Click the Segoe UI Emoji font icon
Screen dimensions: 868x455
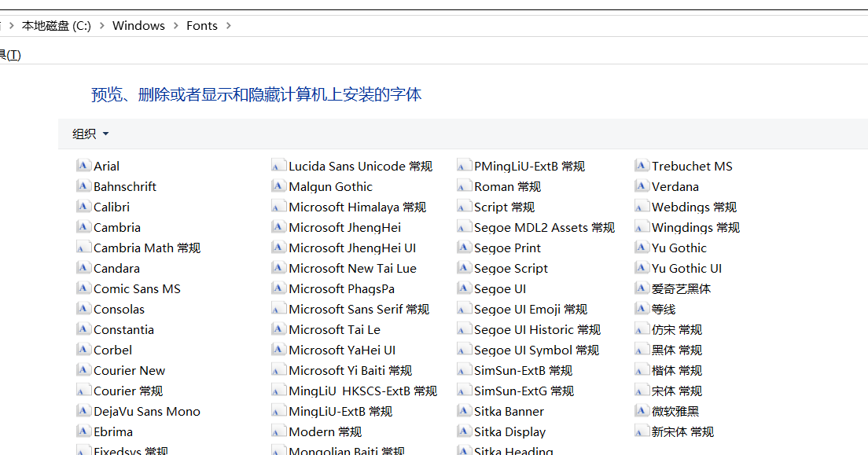pyautogui.click(x=464, y=309)
